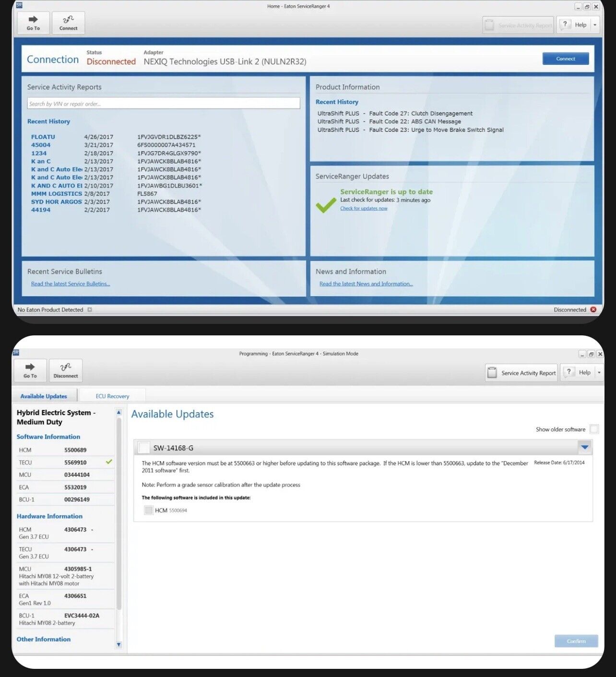Select Fault Code 23: Urge to Move entry
Screen dimensions: 616x677
tap(410, 130)
